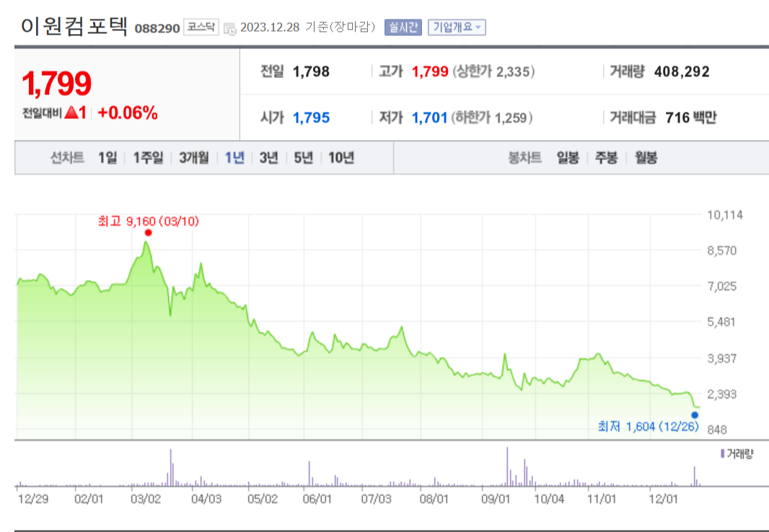Click the 하한가 1,259 text
This screenshot has width=769, height=532.
[x=492, y=118]
